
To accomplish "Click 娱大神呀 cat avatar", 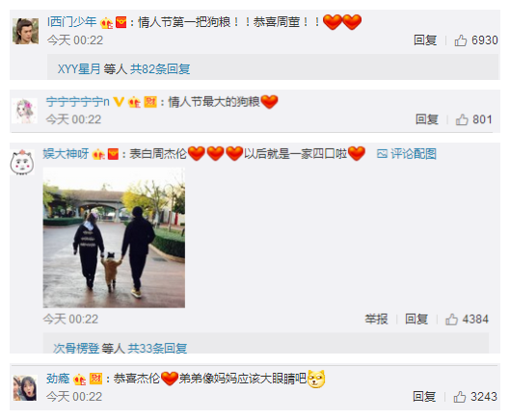I will (22, 162).
